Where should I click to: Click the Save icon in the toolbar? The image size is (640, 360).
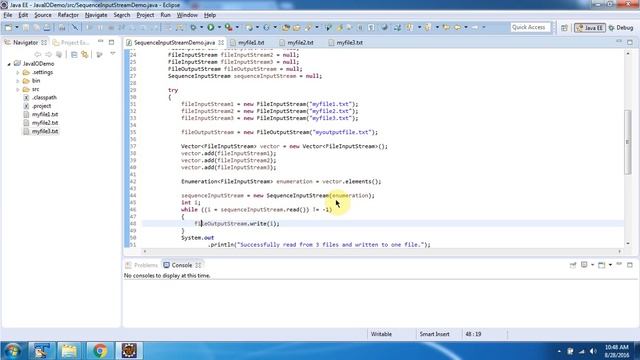(26, 27)
